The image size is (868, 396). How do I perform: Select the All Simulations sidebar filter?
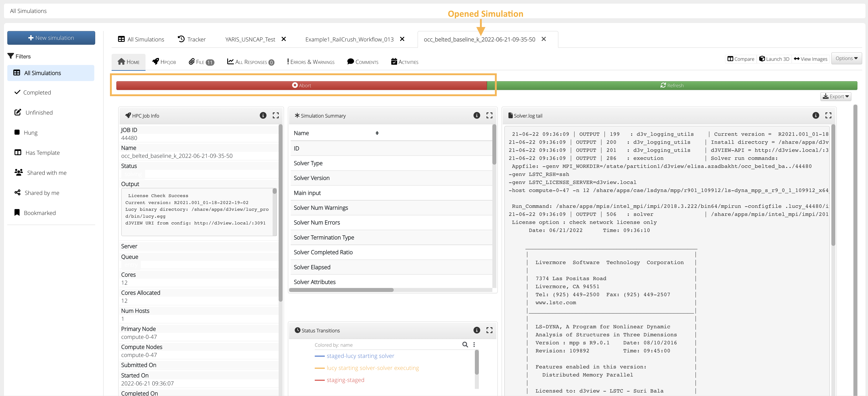pyautogui.click(x=51, y=73)
